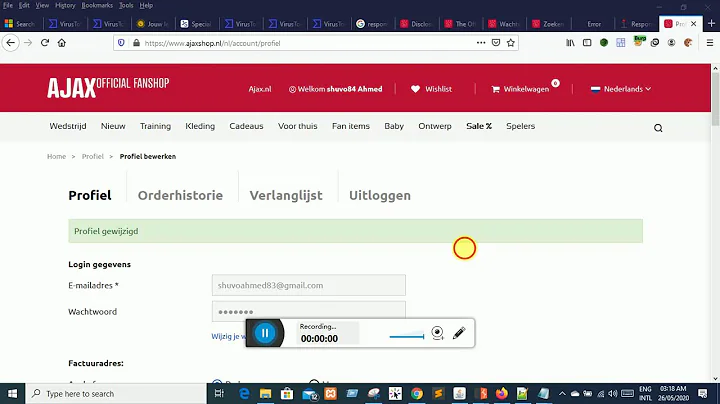This screenshot has width=720, height=404.
Task: Open the browser home page icon
Action: pos(62,43)
